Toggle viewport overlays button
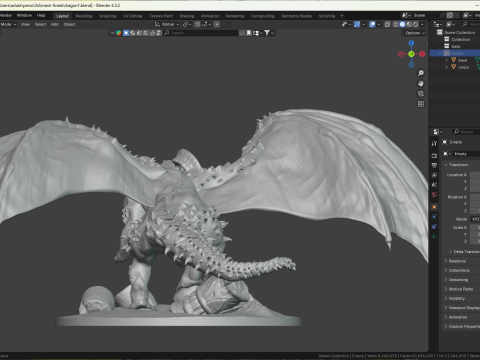The height and width of the screenshot is (360, 480). pos(372,24)
